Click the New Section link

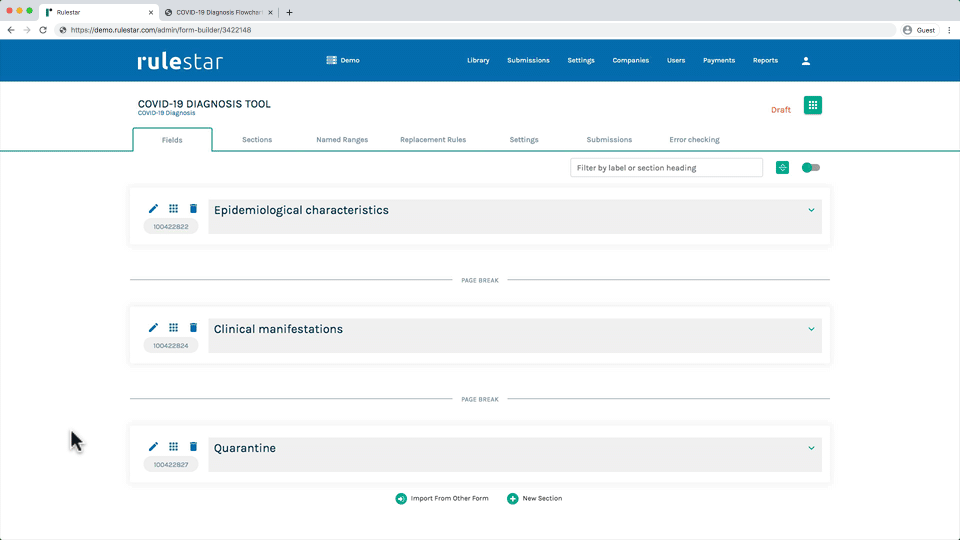[542, 498]
